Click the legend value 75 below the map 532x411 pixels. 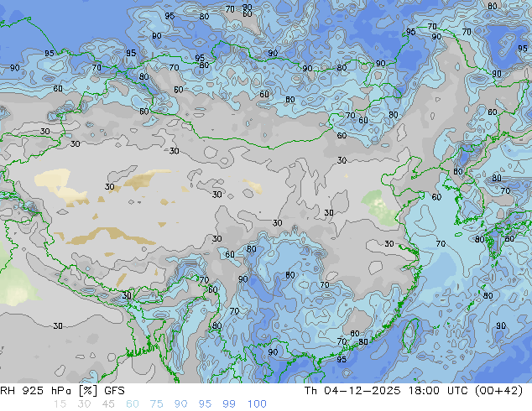[x=156, y=404]
